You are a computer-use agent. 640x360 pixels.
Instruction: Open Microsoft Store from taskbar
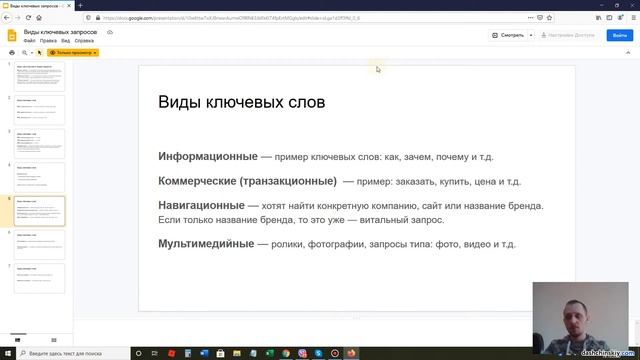tap(220, 353)
